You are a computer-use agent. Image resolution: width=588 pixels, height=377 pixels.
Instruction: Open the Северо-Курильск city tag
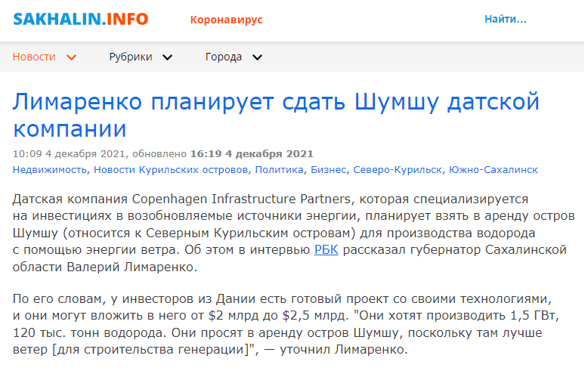coord(398,170)
